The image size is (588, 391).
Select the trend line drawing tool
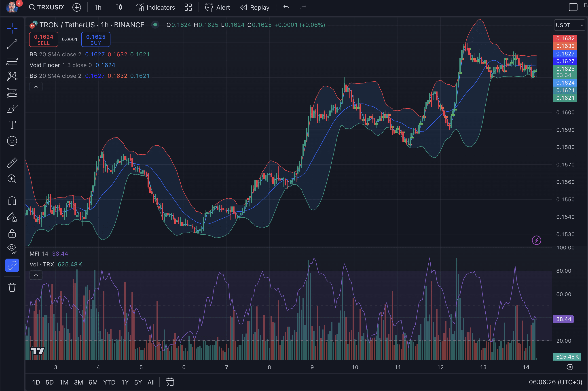[12, 44]
